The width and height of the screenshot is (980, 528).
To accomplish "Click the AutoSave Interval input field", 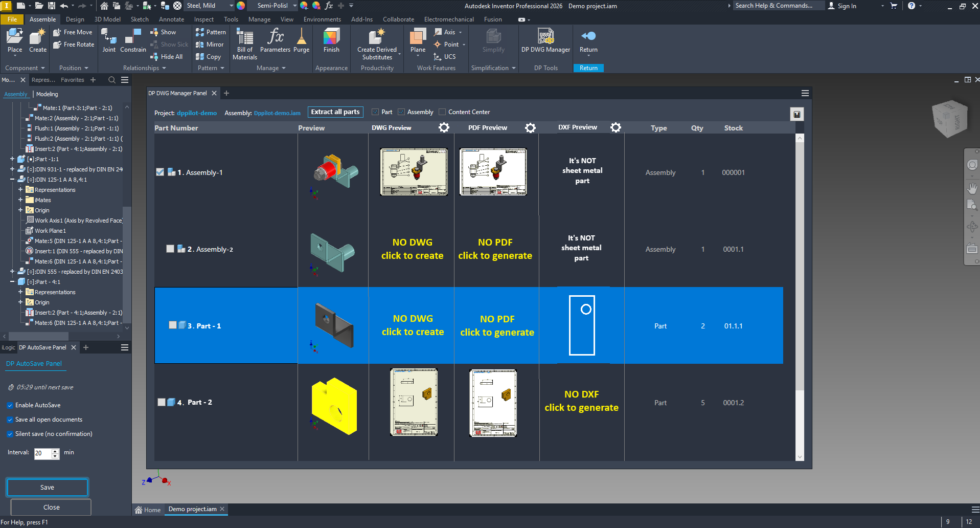I will point(43,453).
